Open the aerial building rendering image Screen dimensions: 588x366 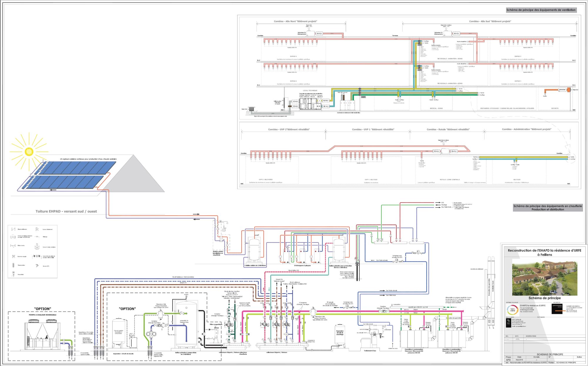coord(544,277)
